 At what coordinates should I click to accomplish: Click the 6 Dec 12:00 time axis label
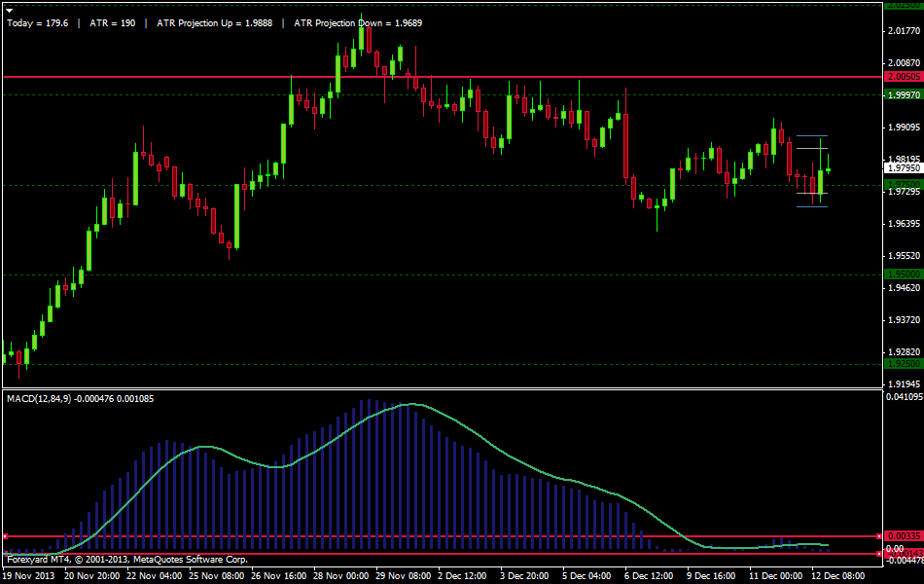(650, 575)
